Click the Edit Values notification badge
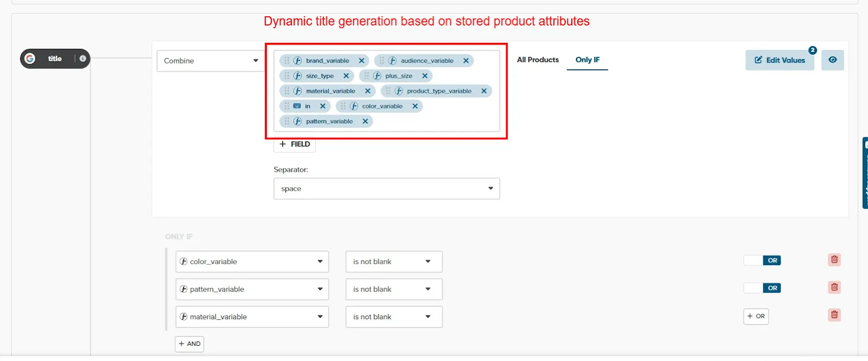This screenshot has width=868, height=361. [813, 50]
